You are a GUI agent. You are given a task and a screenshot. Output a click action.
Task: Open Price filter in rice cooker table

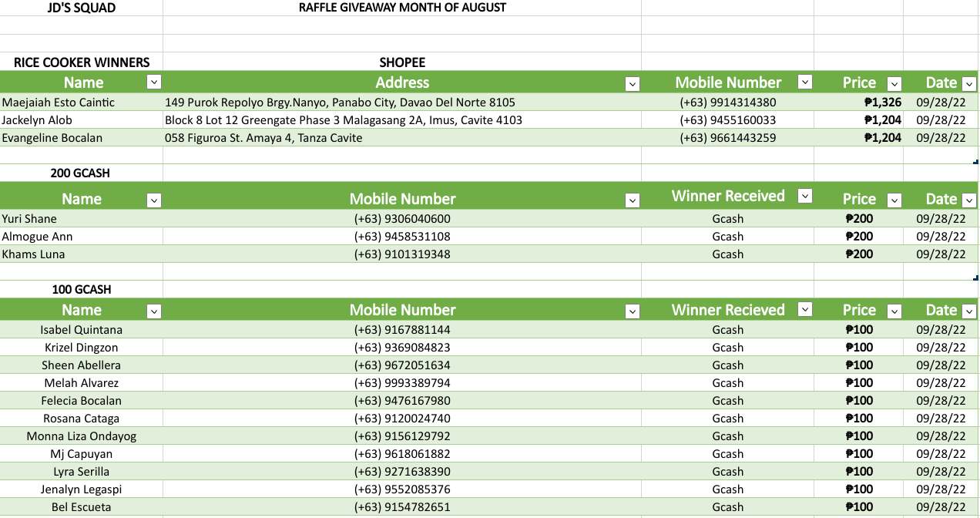pyautogui.click(x=894, y=84)
